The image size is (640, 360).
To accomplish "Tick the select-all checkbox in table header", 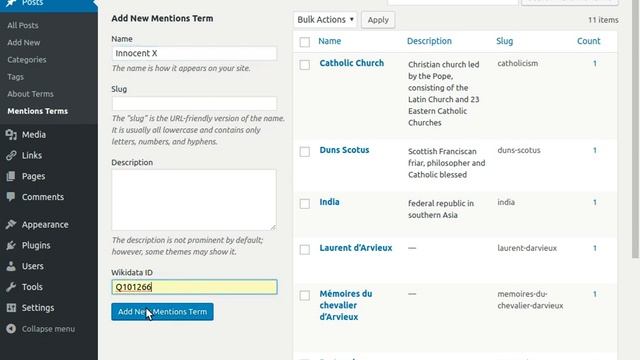I will pyautogui.click(x=304, y=42).
